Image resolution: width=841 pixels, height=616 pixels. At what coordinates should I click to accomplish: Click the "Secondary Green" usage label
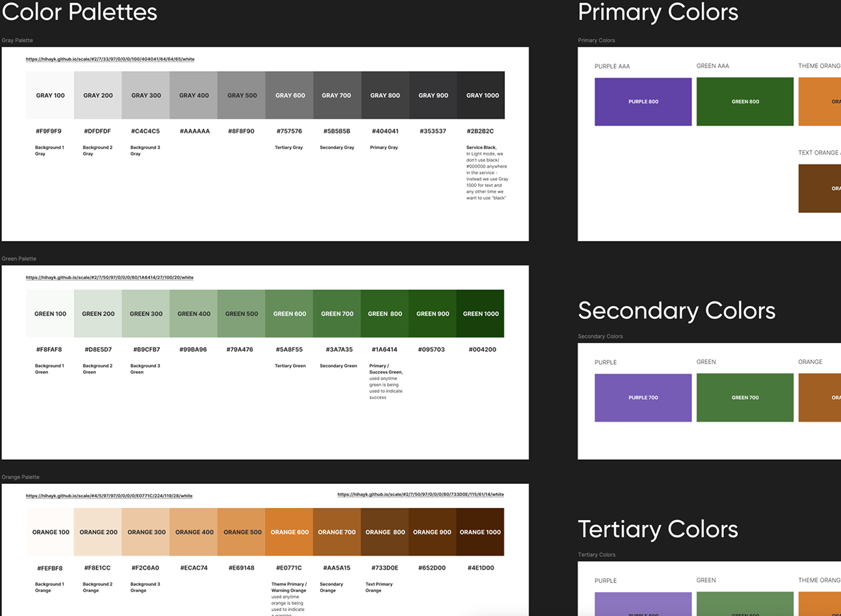339,366
